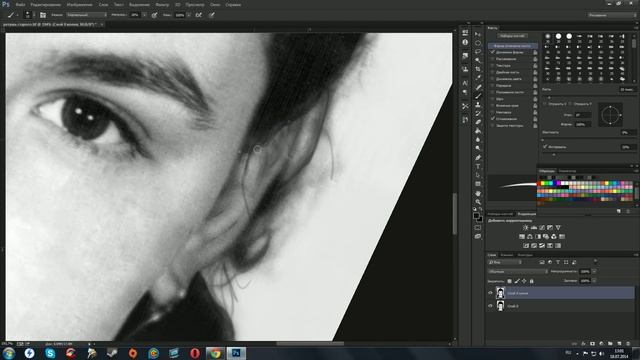This screenshot has height=360, width=640.
Task: Open the Просмотр menu
Action: tap(195, 4)
